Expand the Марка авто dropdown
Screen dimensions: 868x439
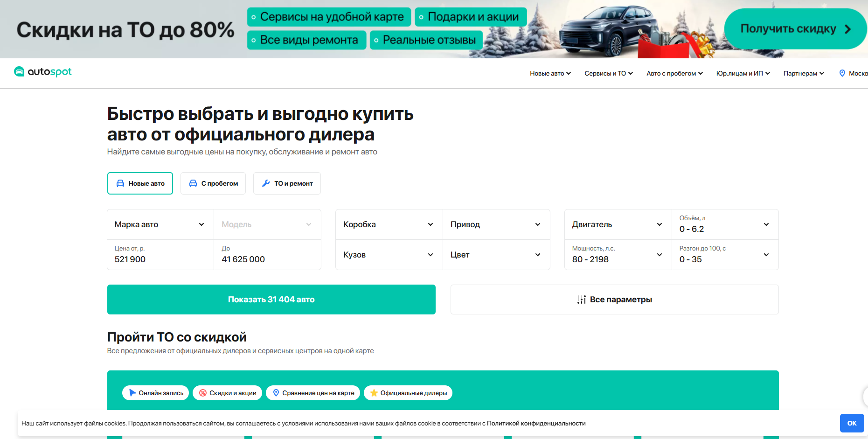[x=160, y=224]
